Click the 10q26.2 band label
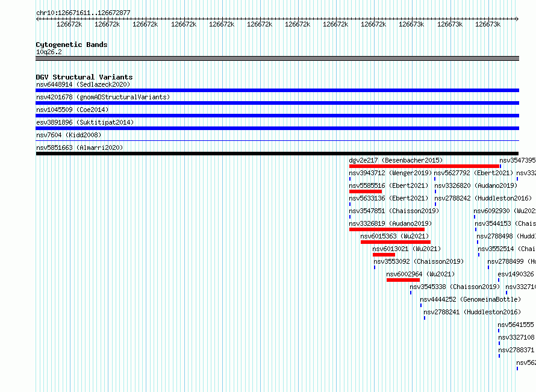The width and height of the screenshot is (536, 392). (x=49, y=52)
